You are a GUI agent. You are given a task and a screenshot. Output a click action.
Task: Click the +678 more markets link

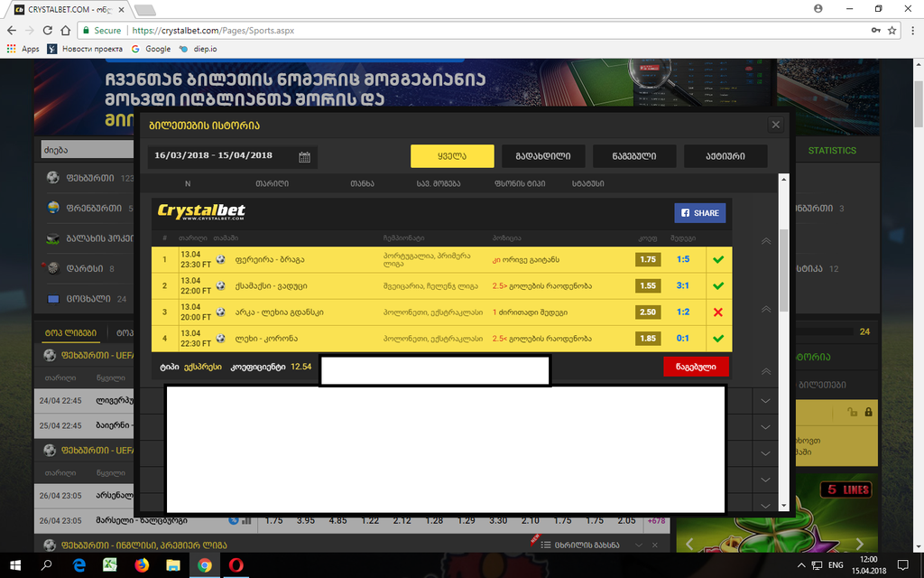(656, 521)
